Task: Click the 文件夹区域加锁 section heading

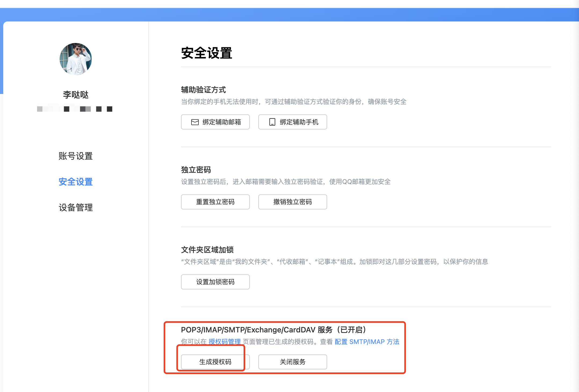Action: (207, 250)
